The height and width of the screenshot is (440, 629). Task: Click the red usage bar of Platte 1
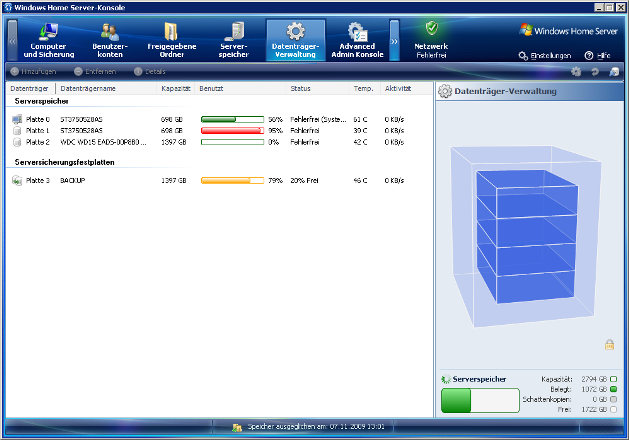pos(232,130)
